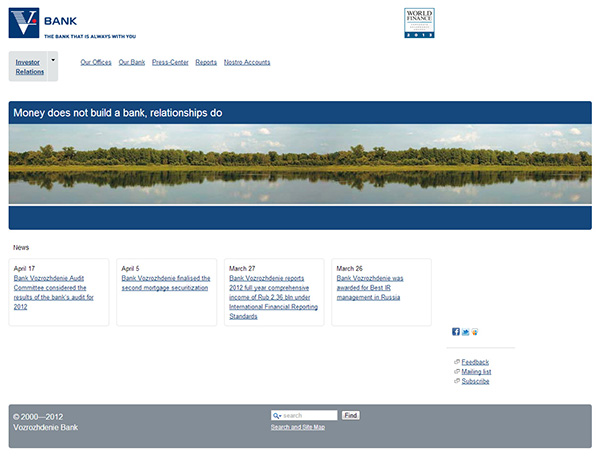This screenshot has width=600, height=462.
Task: Open the Feedback link
Action: [475, 362]
